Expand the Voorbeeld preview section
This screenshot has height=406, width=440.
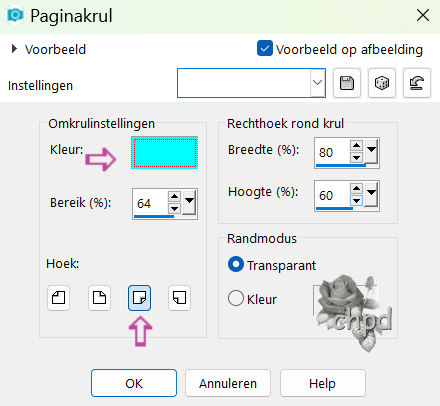pos(14,49)
